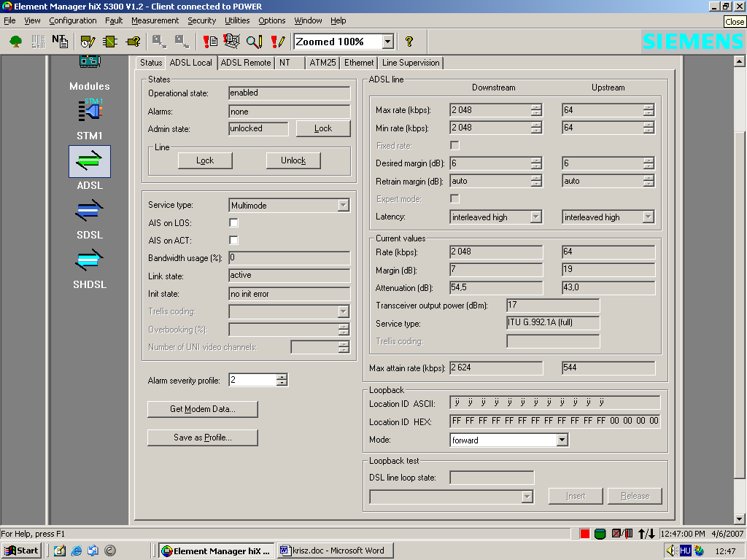747x560 pixels.
Task: Switch to krisz.doc Microsoft Word taskbar button
Action: click(x=336, y=551)
